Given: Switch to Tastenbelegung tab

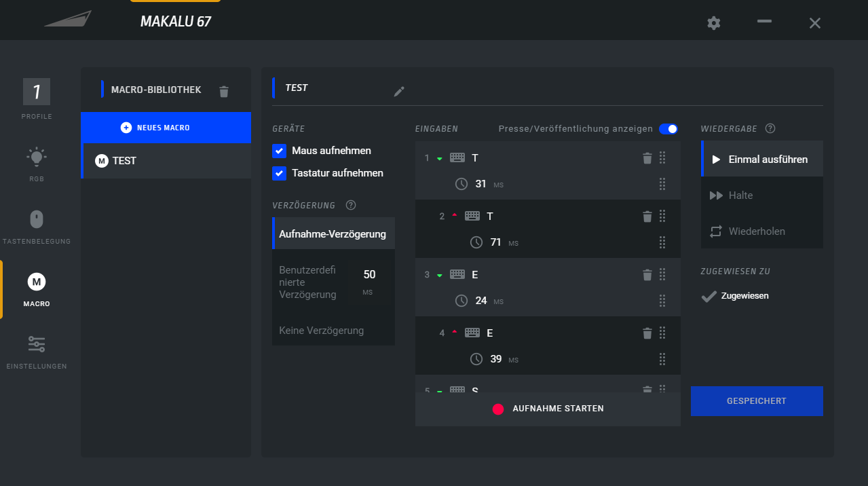Looking at the screenshot, I should (x=37, y=226).
